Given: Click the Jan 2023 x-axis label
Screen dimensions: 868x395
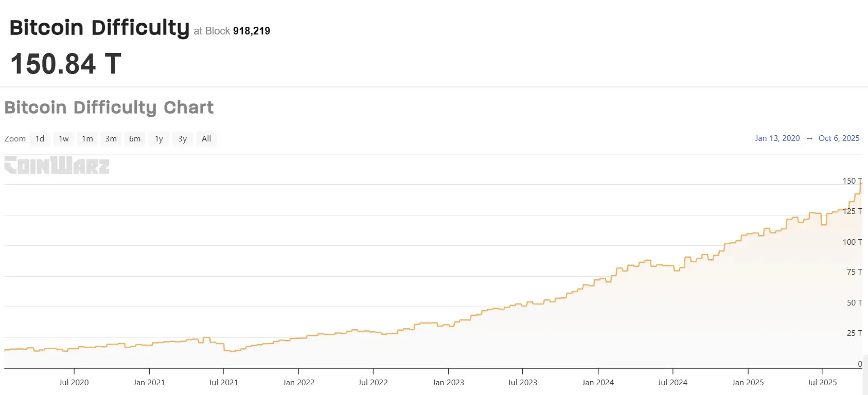Looking at the screenshot, I should coord(448,383).
